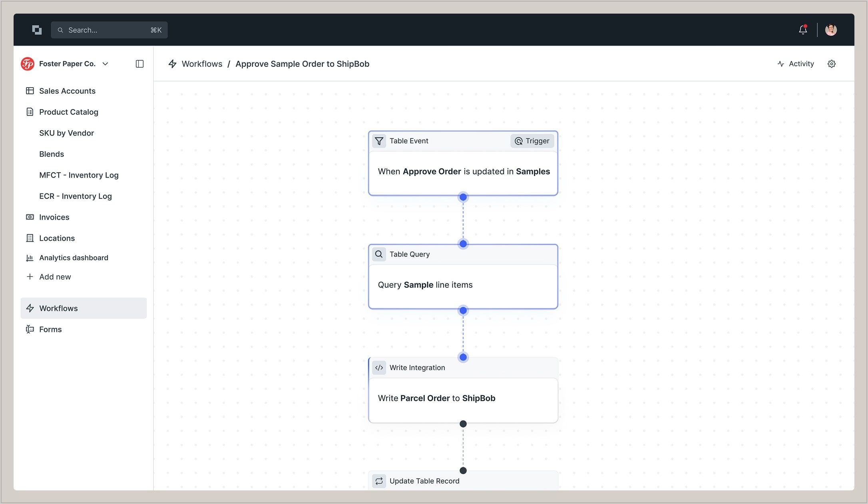This screenshot has width=868, height=504.
Task: Select the code icon on Write Integration node
Action: [x=379, y=368]
